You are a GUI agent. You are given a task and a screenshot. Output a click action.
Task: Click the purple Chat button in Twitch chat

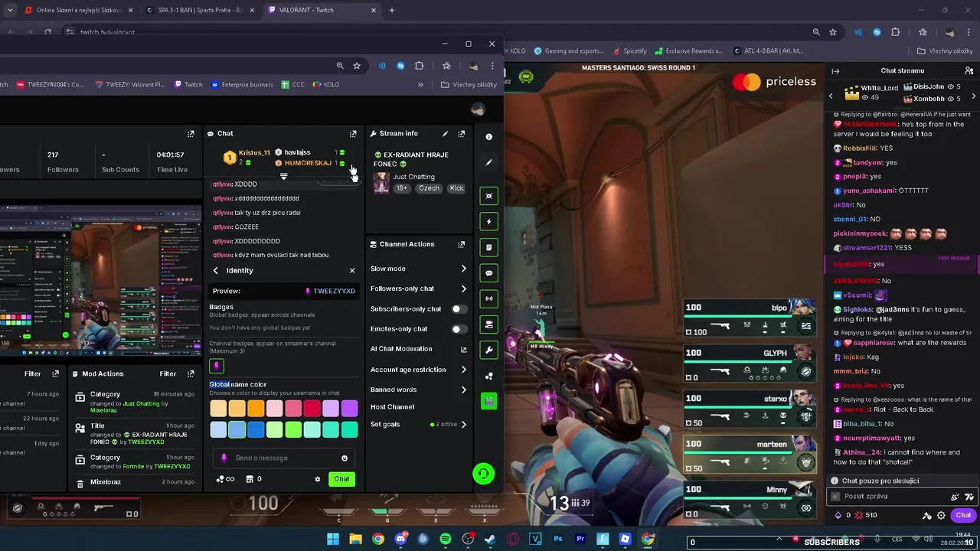[x=963, y=516]
